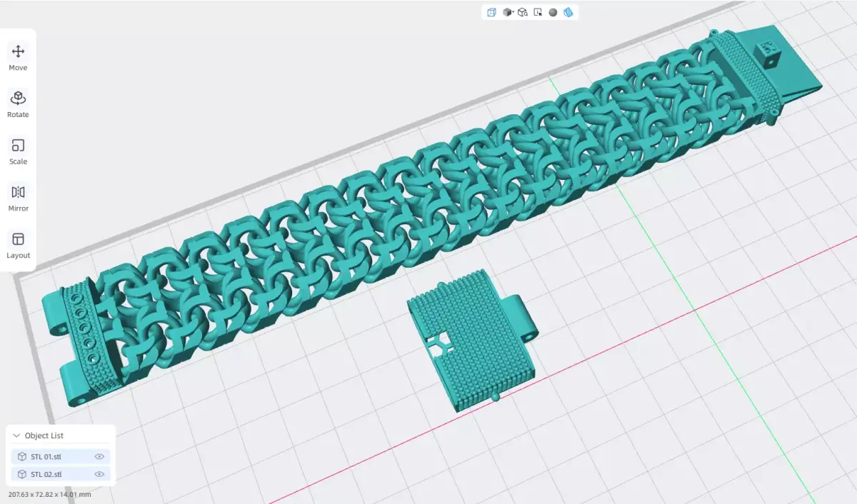Hide STL 02.stl with its eye icon
Screen dimensions: 857x504
coord(99,474)
